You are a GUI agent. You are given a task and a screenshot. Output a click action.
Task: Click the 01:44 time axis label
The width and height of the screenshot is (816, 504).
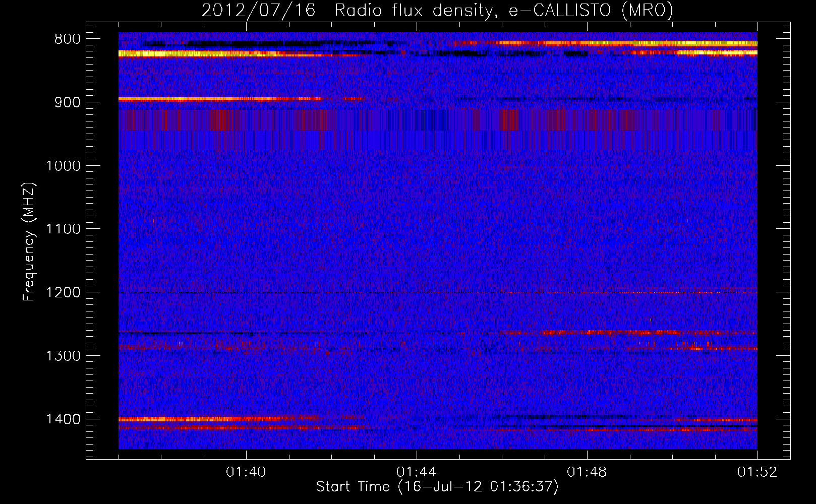(417, 472)
